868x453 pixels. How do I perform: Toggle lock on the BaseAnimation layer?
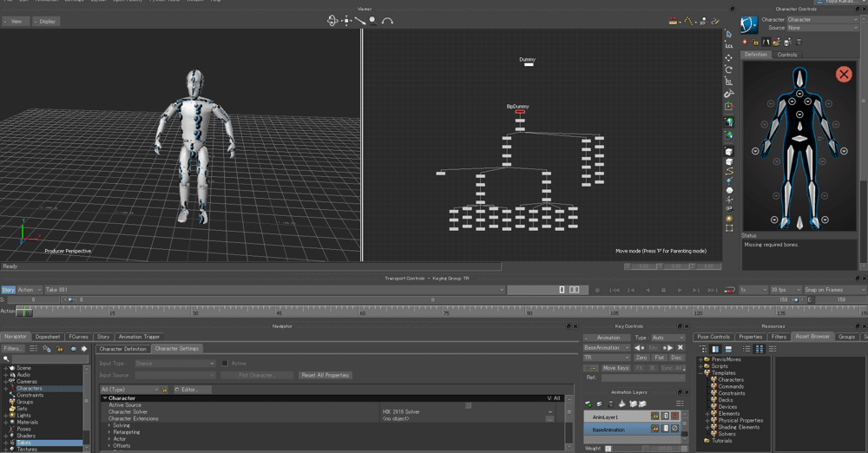(x=655, y=429)
